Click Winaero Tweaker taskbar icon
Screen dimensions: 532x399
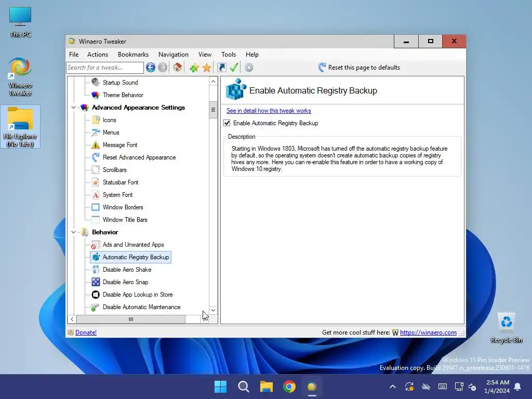(x=312, y=387)
